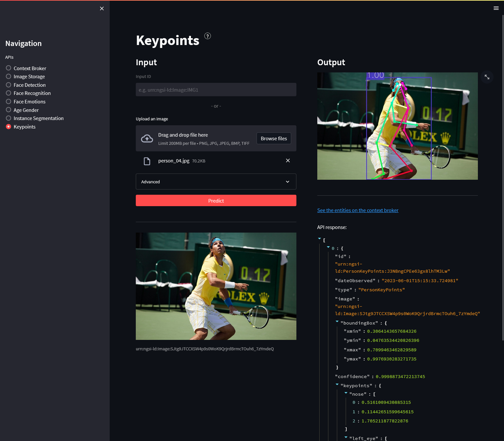Focus the Input ID text field
This screenshot has width=504, height=441.
[216, 89]
